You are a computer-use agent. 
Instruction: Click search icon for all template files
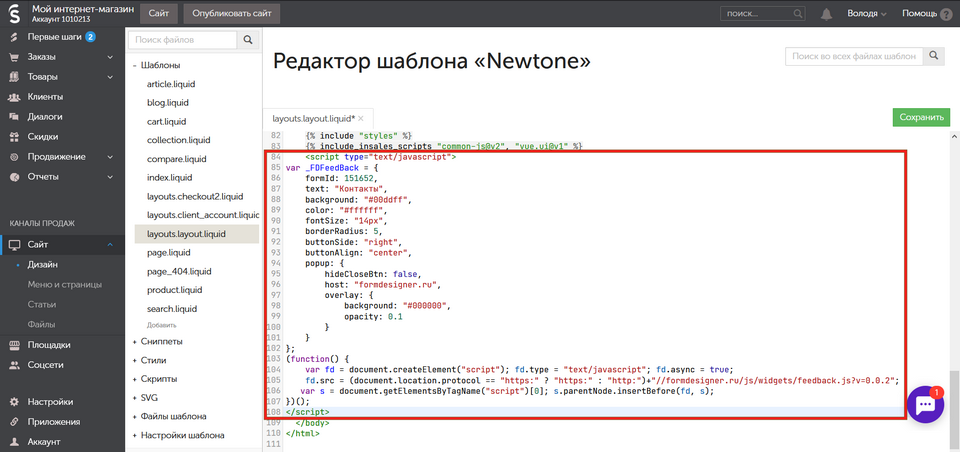click(934, 57)
